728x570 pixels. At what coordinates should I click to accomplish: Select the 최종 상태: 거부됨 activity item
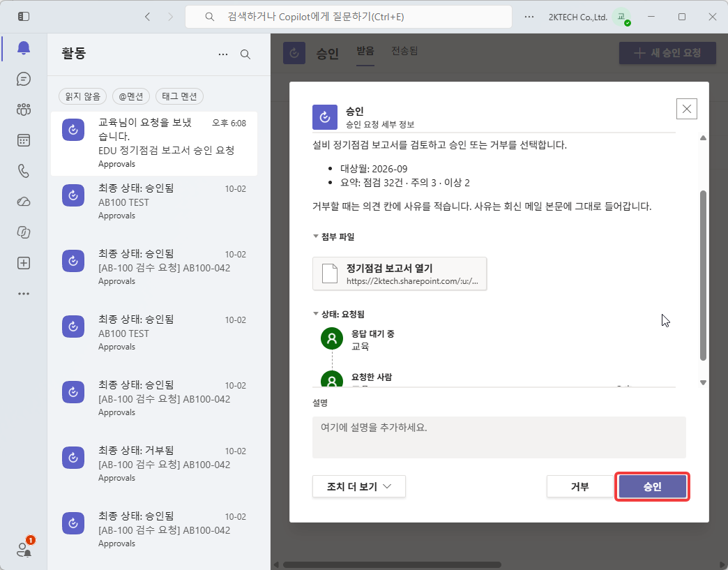154,463
